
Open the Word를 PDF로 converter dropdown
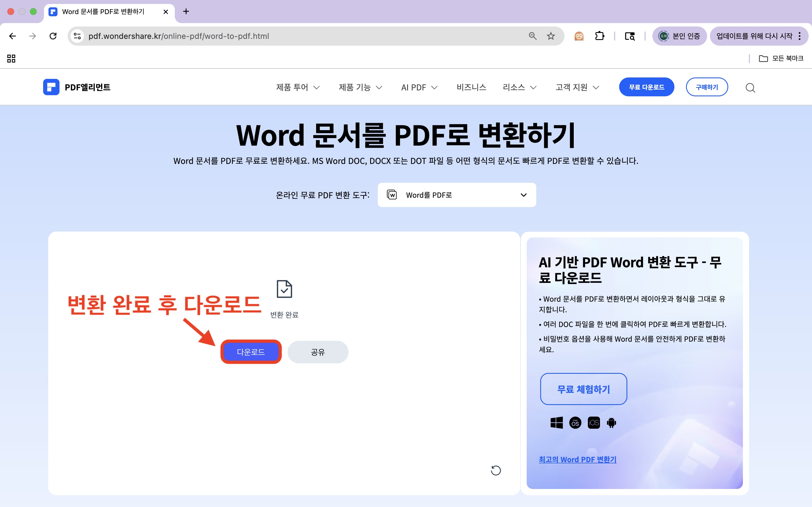click(x=456, y=195)
